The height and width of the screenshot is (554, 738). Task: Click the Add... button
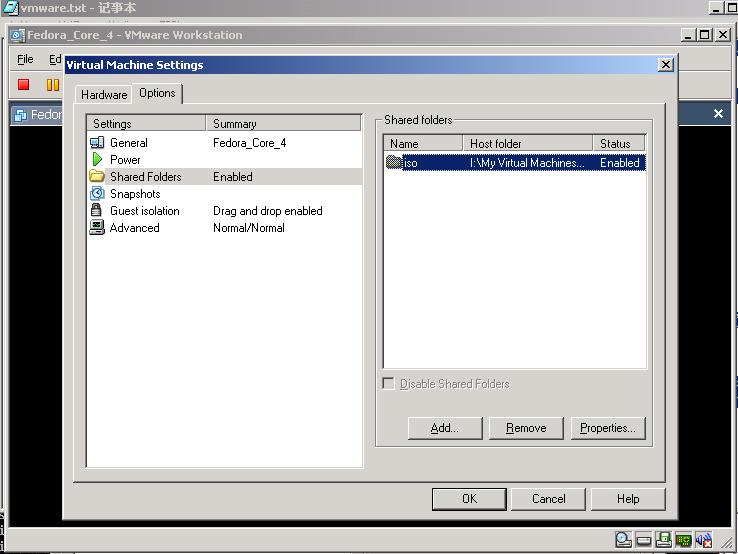tap(445, 428)
